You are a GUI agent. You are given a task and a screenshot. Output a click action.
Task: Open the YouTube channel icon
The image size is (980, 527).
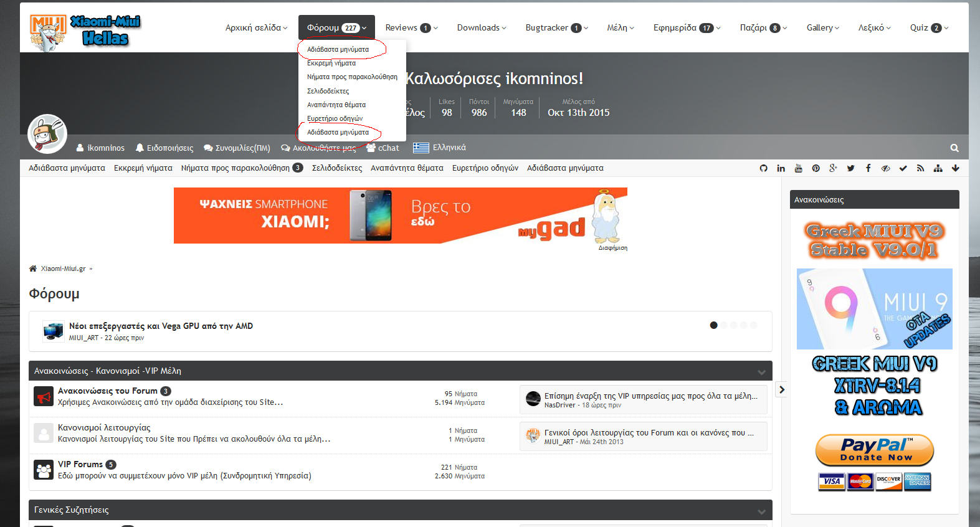(x=798, y=168)
